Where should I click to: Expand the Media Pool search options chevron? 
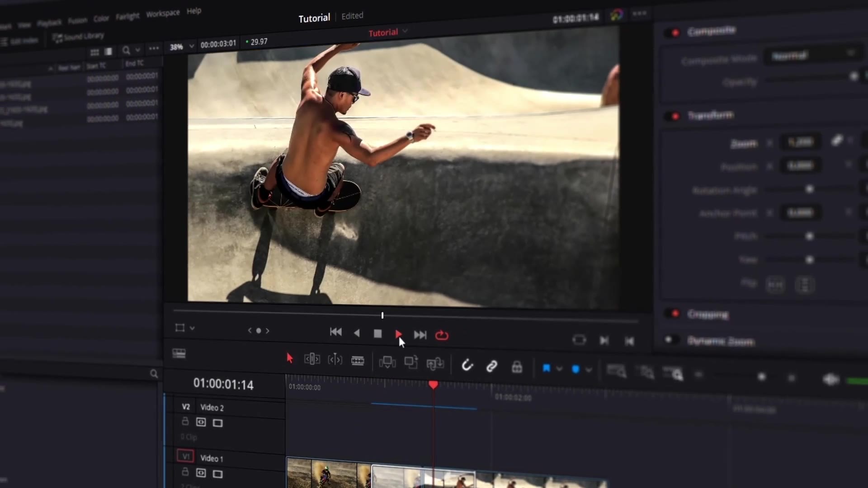pos(138,50)
